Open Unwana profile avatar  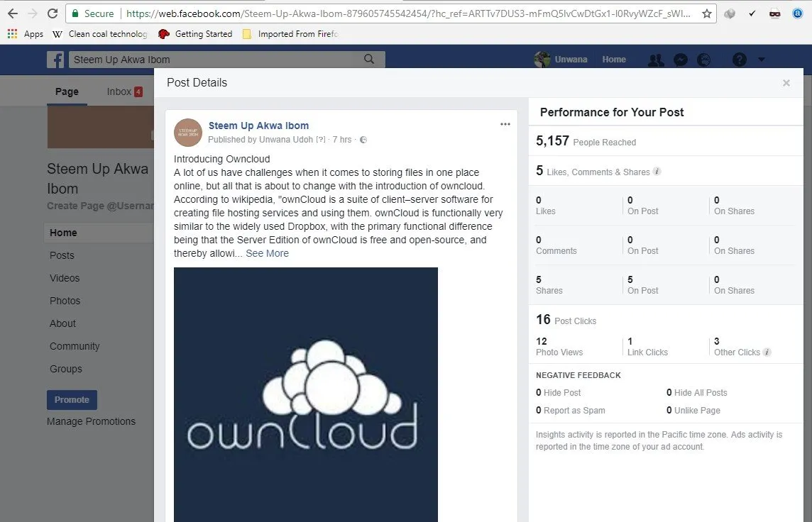[x=542, y=60]
